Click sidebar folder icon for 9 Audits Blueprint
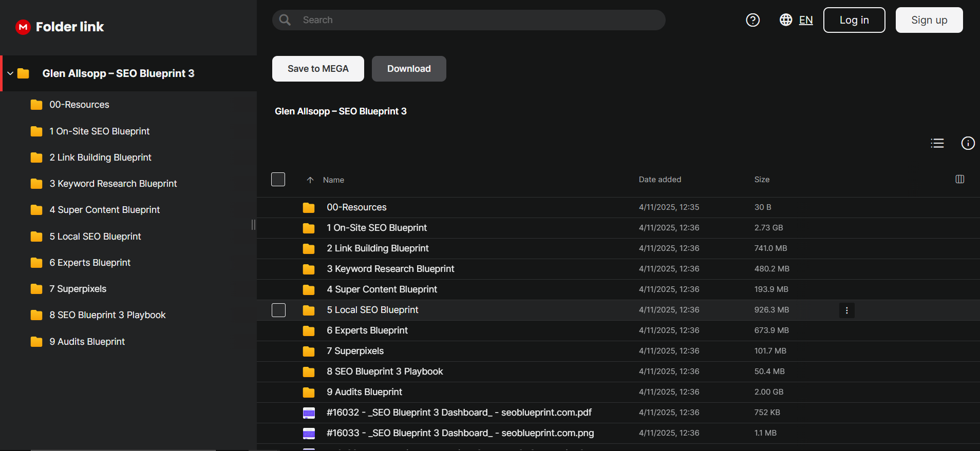This screenshot has width=980, height=451. click(36, 342)
